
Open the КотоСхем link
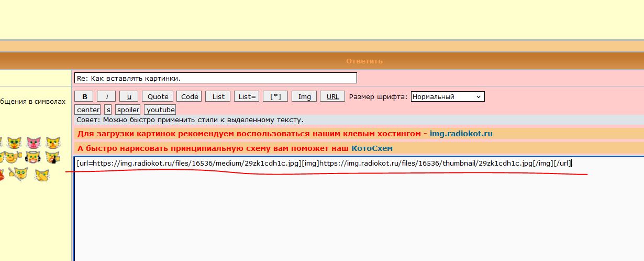(x=372, y=148)
